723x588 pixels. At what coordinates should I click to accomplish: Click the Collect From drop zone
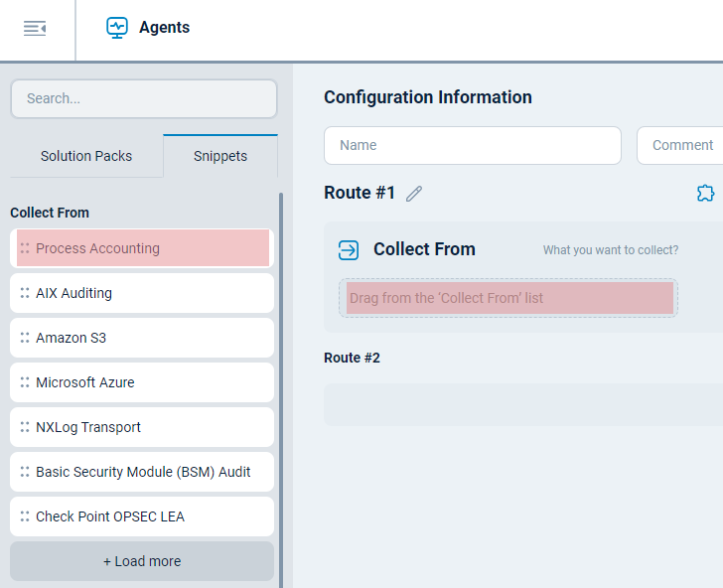click(508, 298)
